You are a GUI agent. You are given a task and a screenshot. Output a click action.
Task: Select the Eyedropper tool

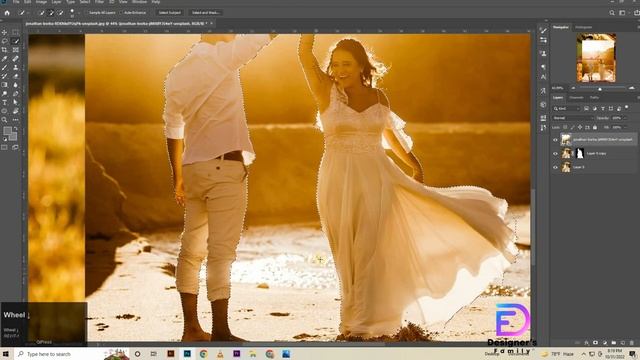pos(4,59)
